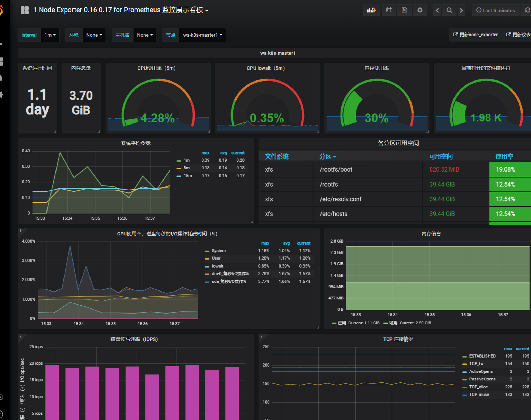Click the Share dashboard icon
The height and width of the screenshot is (420, 531).
pos(389,10)
